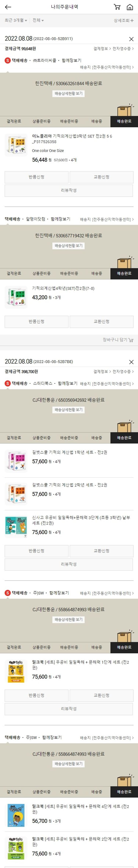Open the shopping cart icon

(117, 7)
